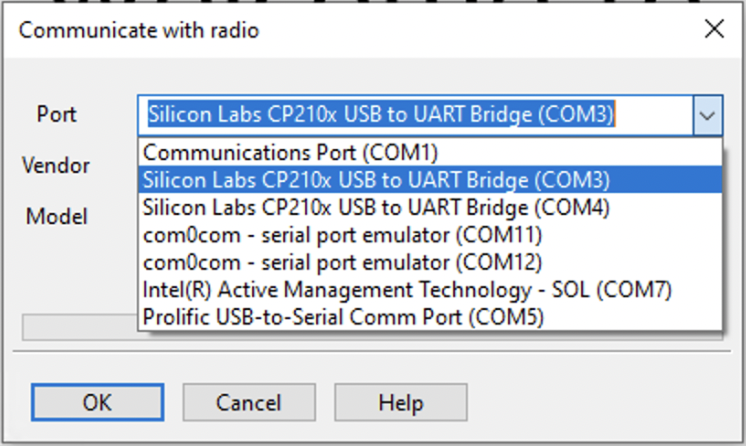This screenshot has width=746, height=446.
Task: Click the Cancel button
Action: pos(249,402)
